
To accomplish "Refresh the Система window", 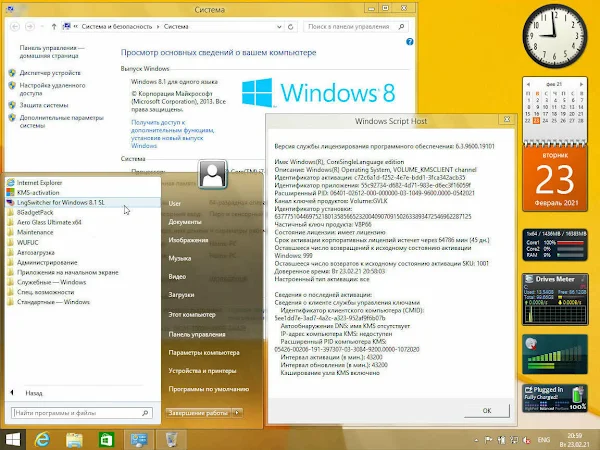I will [x=290, y=27].
